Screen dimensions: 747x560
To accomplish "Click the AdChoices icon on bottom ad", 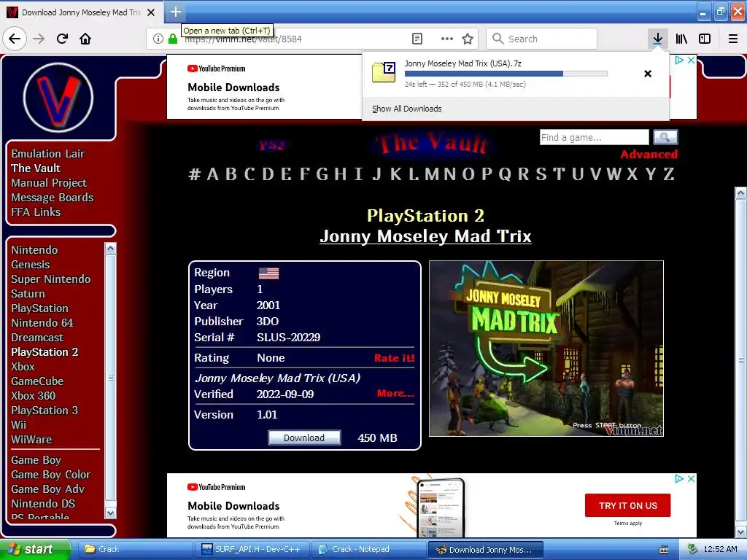I will point(679,478).
